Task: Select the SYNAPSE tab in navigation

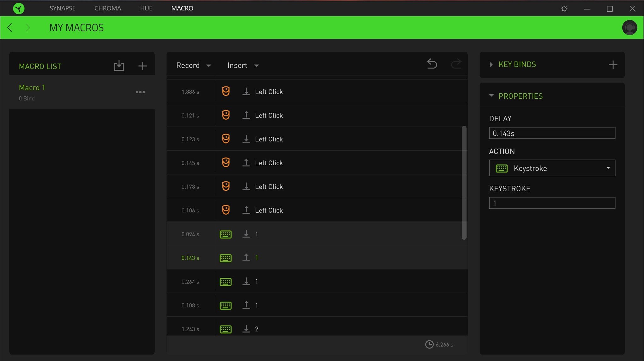Action: (62, 8)
